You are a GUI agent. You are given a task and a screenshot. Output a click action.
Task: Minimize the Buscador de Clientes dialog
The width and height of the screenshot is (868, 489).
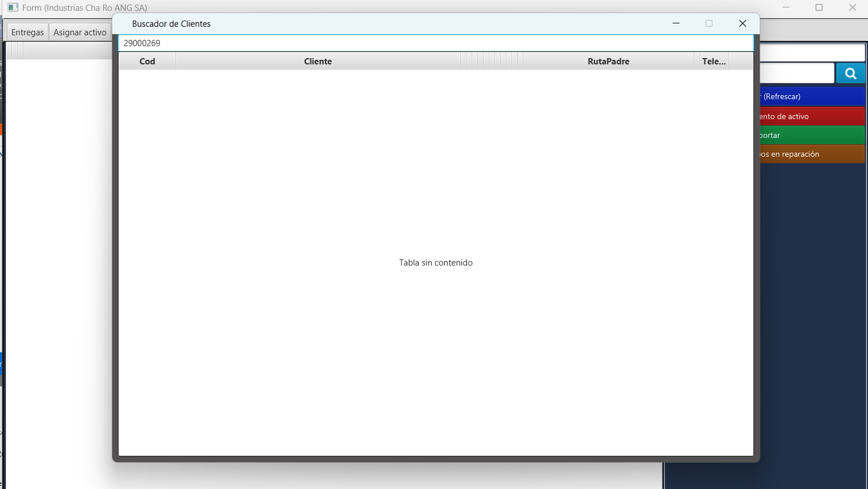click(x=676, y=23)
